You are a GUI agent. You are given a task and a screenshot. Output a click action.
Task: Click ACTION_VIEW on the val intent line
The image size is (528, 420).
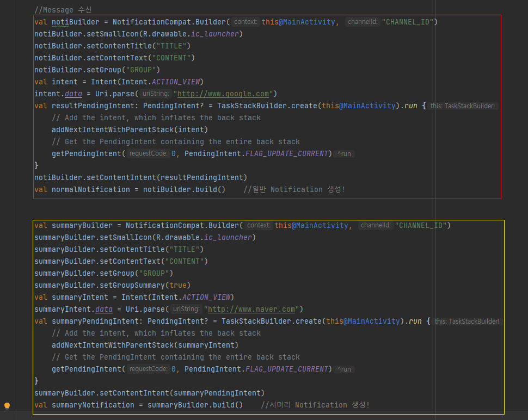(x=176, y=82)
